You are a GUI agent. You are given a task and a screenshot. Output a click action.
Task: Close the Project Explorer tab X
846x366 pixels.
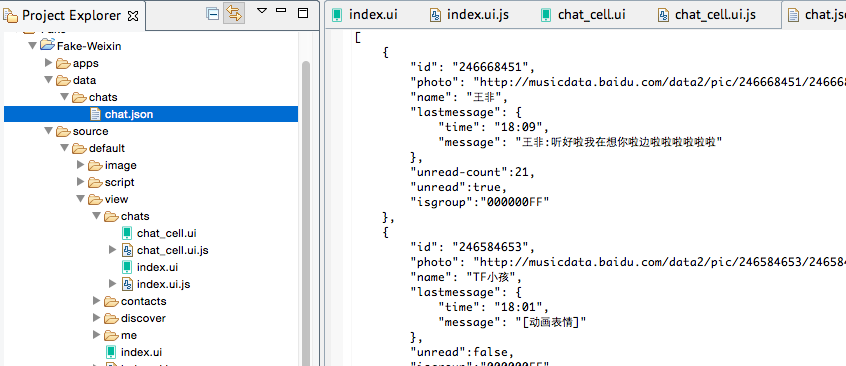(133, 16)
